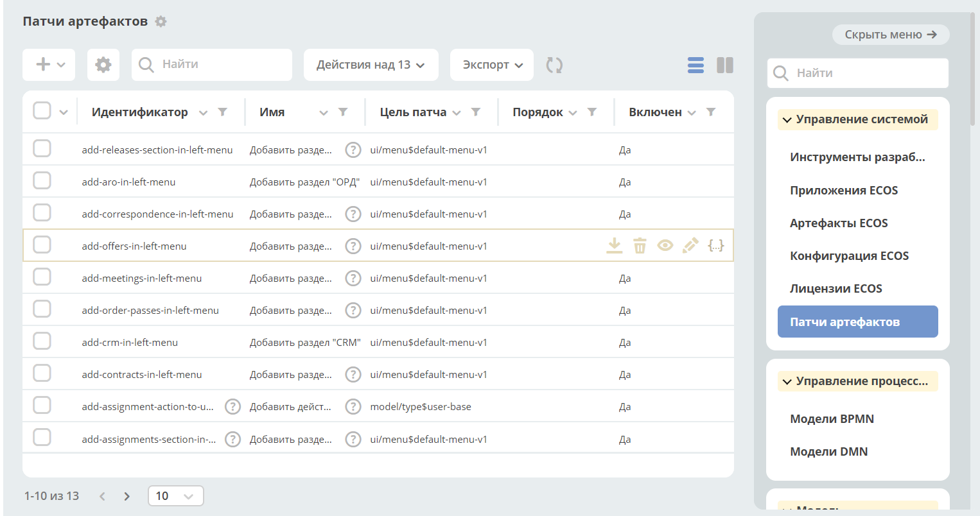Check the add-aro-in-left-menu row
Viewport: 980px width, 516px height.
tap(42, 180)
